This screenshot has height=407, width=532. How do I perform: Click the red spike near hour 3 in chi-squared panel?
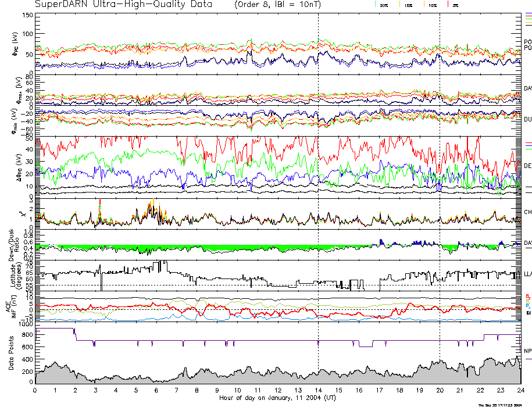pos(100,202)
